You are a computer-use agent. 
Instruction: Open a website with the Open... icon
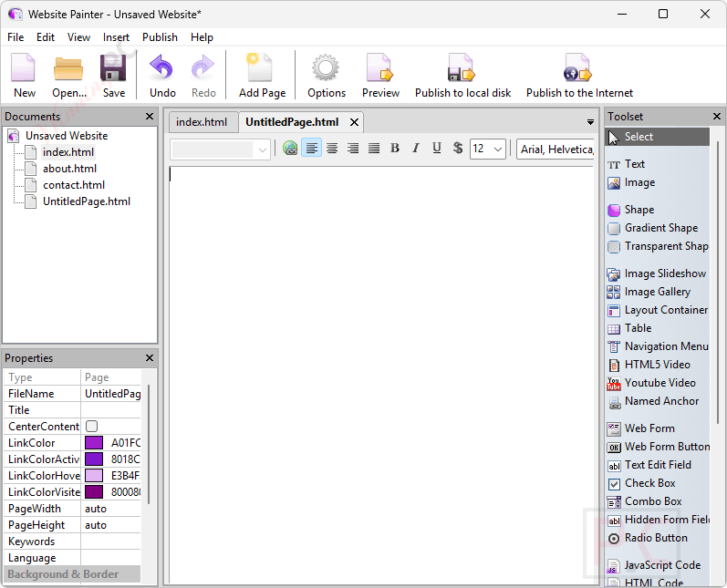[x=68, y=76]
